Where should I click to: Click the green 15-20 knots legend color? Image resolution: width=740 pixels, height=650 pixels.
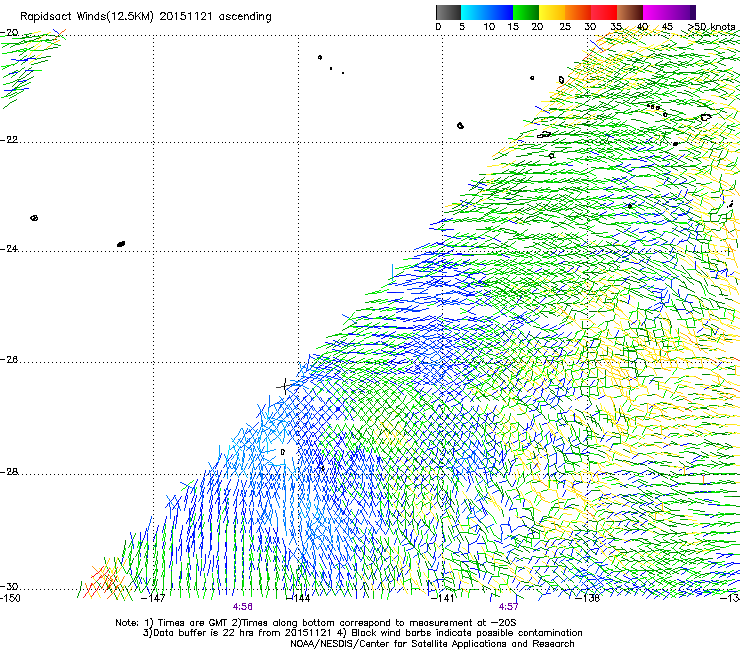[526, 12]
